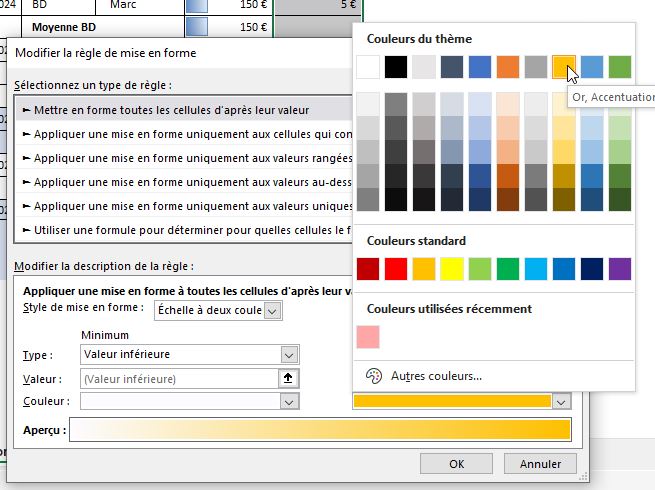The image size is (655, 490).
Task: Pick the darkest blue shade under blue accent
Action: pyautogui.click(x=480, y=199)
